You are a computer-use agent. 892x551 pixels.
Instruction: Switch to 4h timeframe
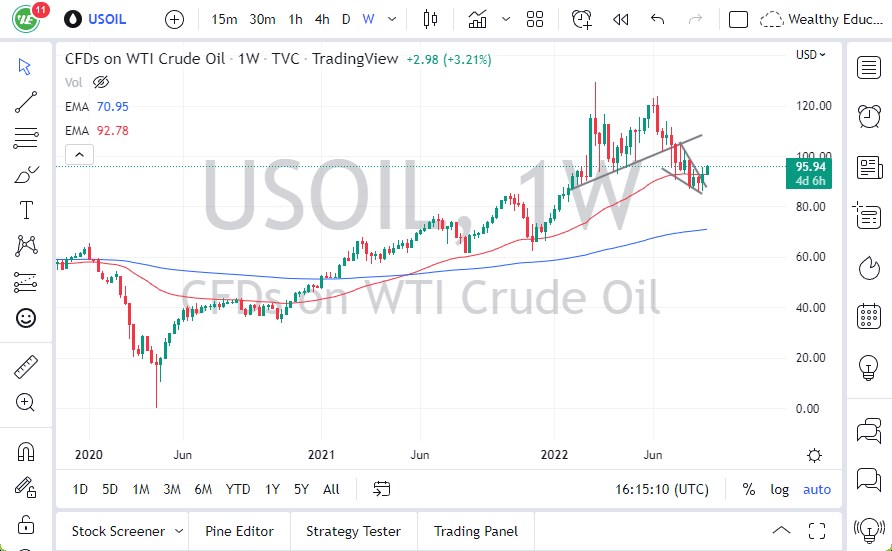(322, 19)
